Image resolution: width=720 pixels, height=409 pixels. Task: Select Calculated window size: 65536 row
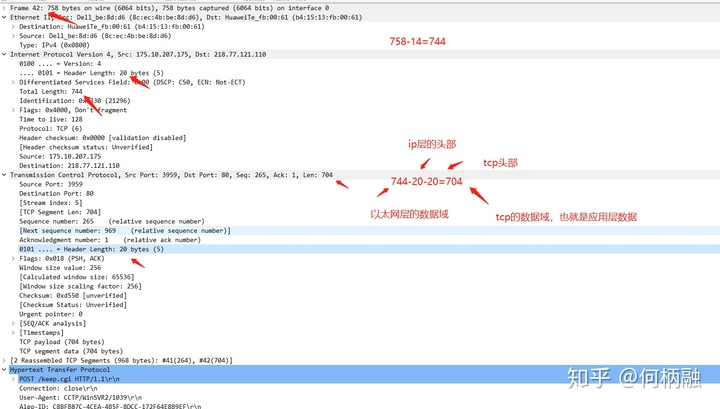[76, 277]
